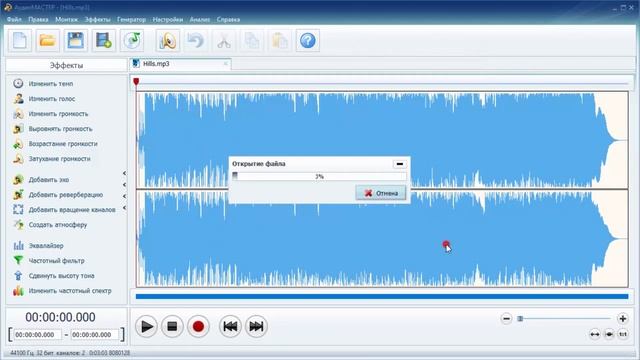This screenshot has height=360, width=640.
Task: Select Выровнять громкость effect
Action: click(53, 129)
